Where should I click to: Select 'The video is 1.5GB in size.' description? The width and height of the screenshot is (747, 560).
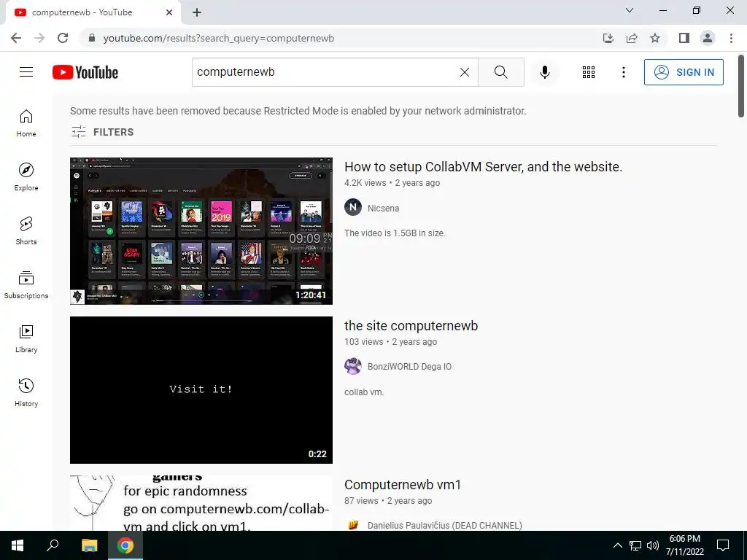tap(395, 233)
